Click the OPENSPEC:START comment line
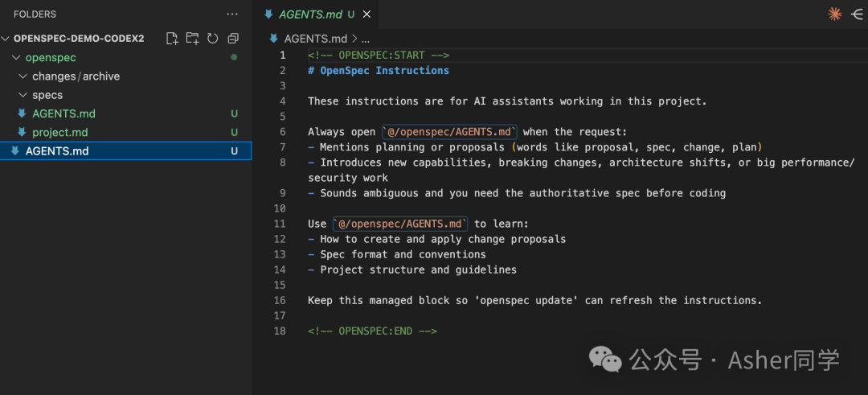 (x=379, y=55)
